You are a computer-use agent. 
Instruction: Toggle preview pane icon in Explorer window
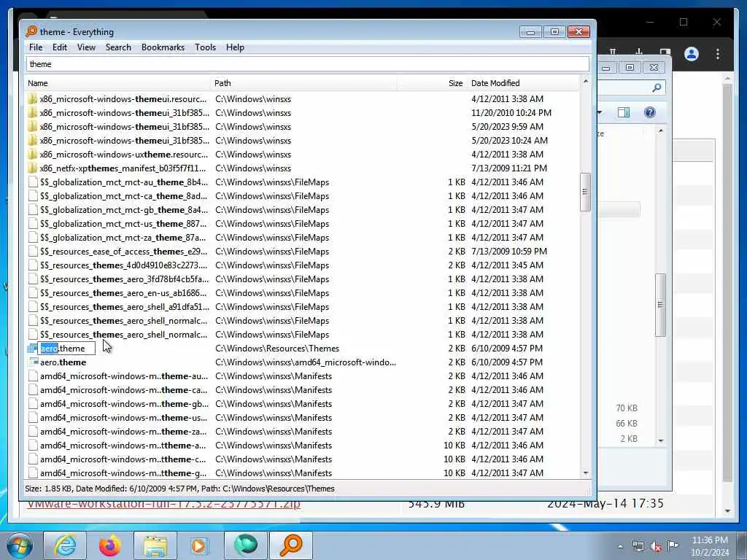[x=623, y=112]
